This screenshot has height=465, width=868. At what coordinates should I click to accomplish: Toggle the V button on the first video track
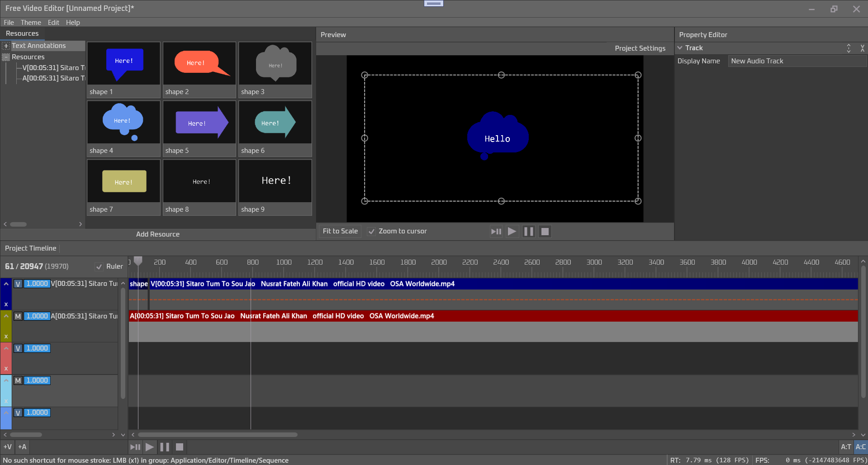coord(18,284)
